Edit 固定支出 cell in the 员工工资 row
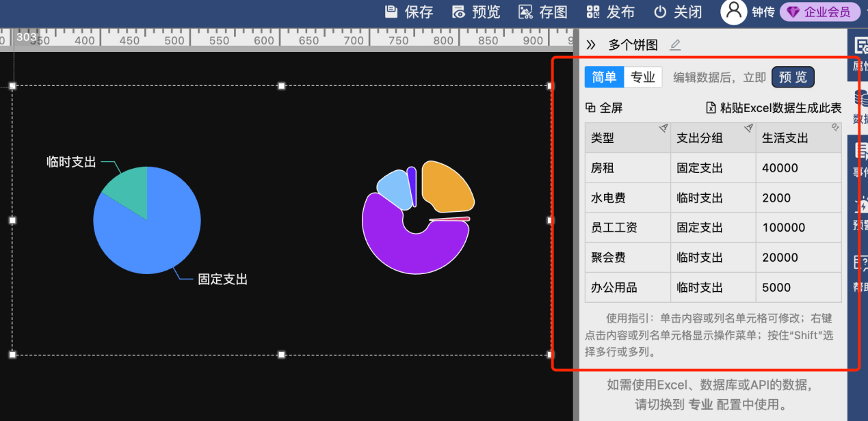Image resolution: width=868 pixels, height=421 pixels. pyautogui.click(x=713, y=228)
